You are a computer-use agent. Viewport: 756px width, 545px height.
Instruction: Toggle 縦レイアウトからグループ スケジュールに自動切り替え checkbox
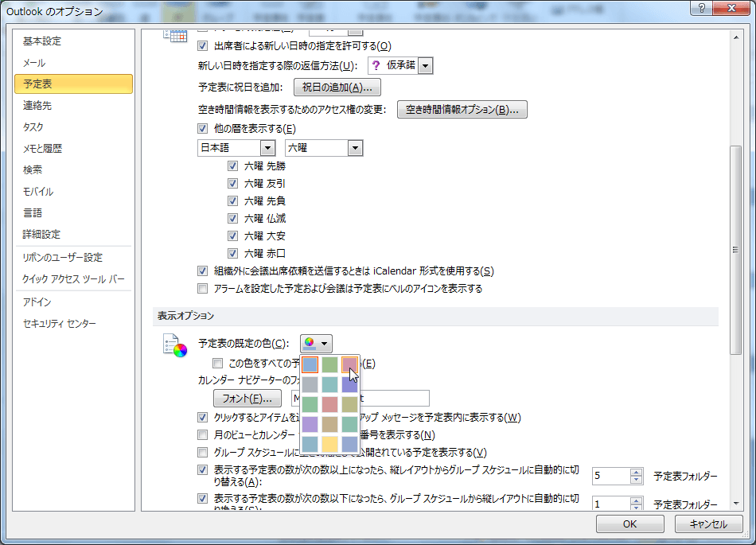(x=202, y=470)
